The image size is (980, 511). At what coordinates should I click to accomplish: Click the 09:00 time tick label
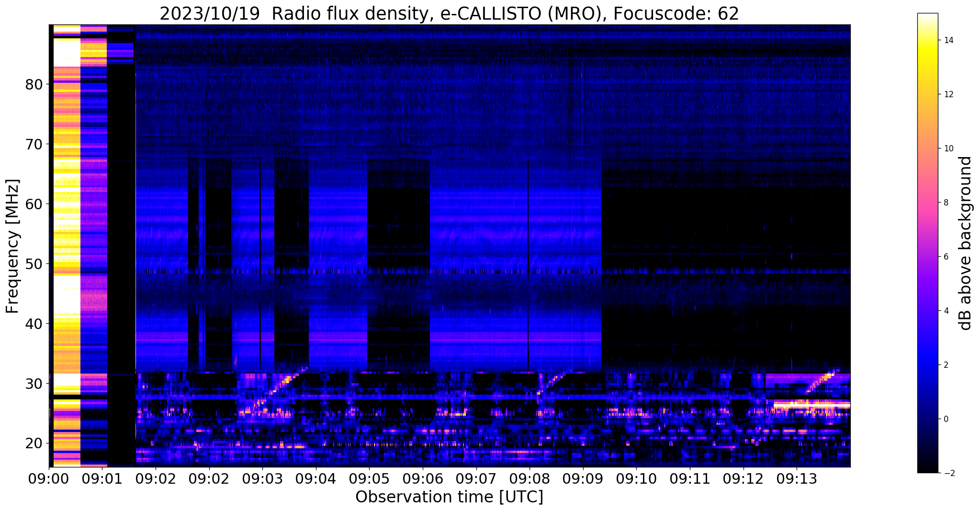[49, 479]
